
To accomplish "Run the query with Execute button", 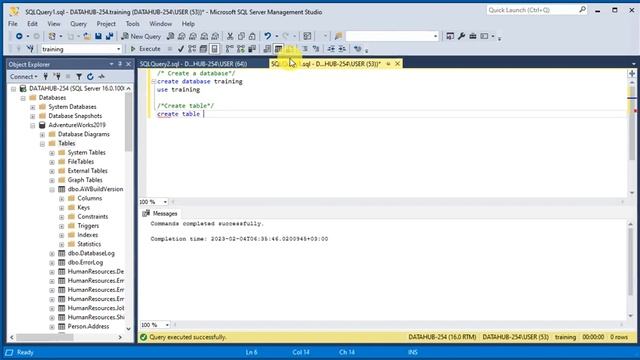I will [145, 49].
